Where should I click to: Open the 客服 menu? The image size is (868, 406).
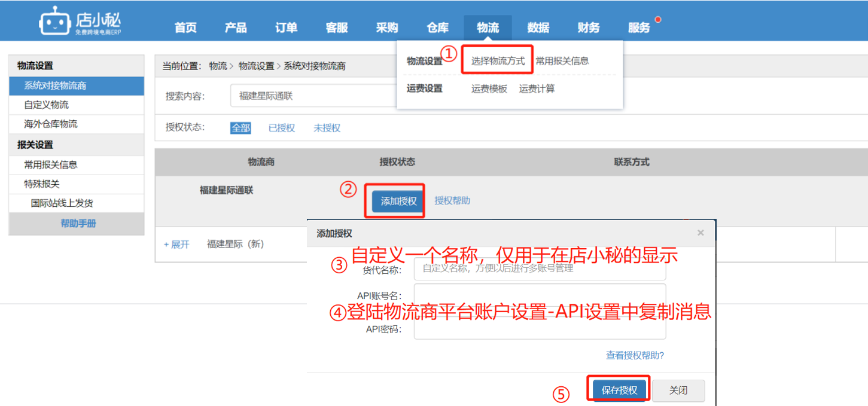[337, 28]
